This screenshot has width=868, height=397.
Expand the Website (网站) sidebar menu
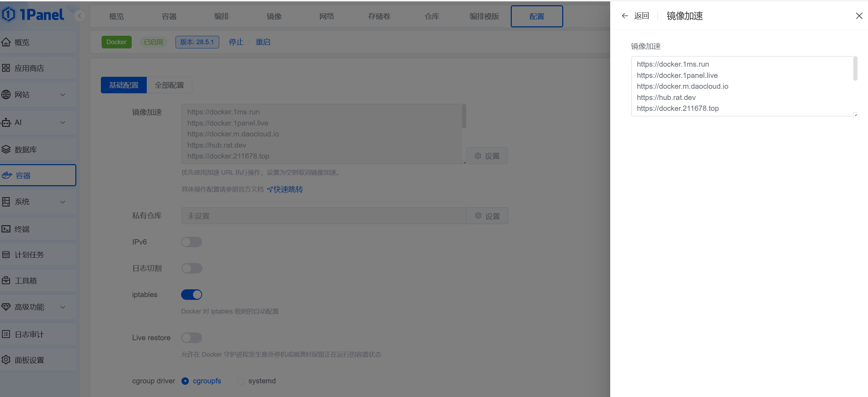pyautogui.click(x=63, y=95)
